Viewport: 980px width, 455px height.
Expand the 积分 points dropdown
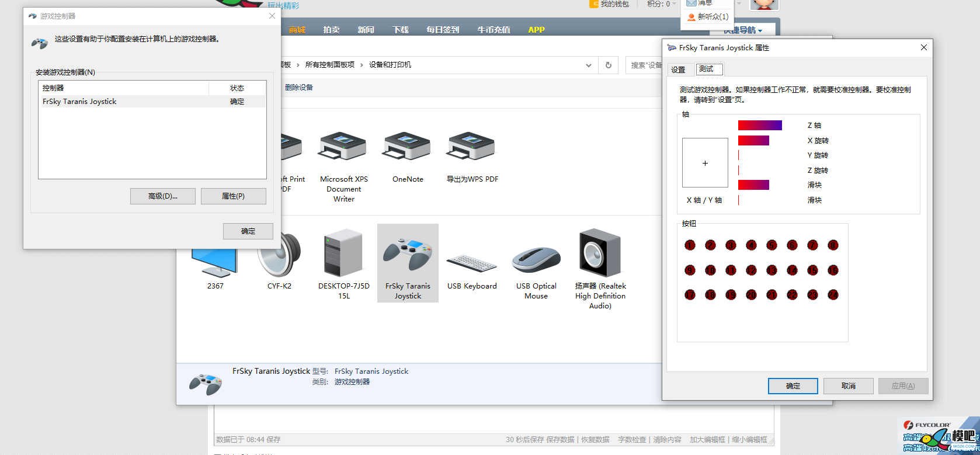click(x=674, y=4)
